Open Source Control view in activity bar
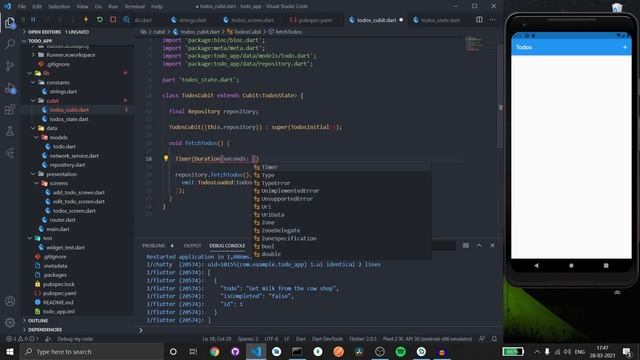This screenshot has width=640, height=360. coord(10,66)
